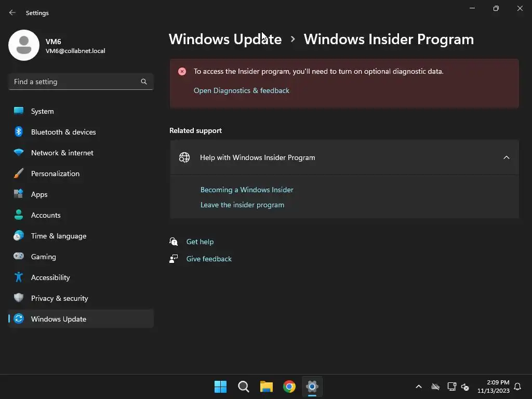Screen dimensions: 532x399
Task: Click the Windows Update sync arrows icon
Action: 19,318
